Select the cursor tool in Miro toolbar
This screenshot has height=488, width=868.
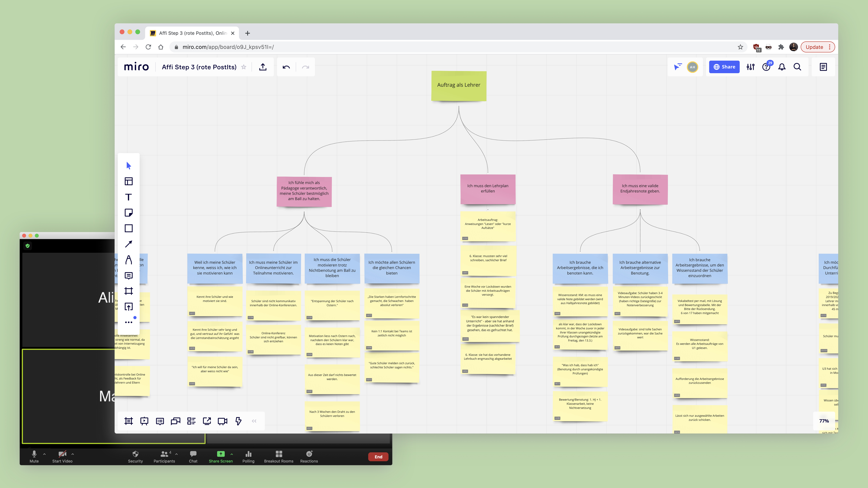(x=128, y=166)
